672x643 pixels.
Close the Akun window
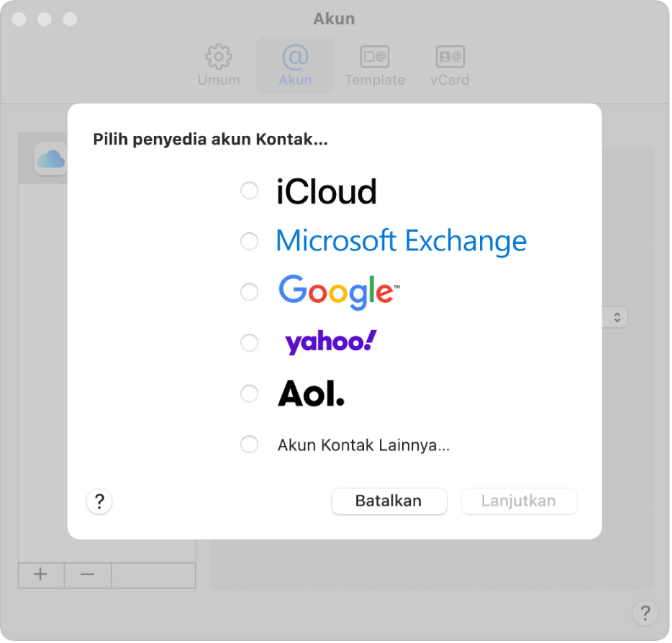point(19,19)
